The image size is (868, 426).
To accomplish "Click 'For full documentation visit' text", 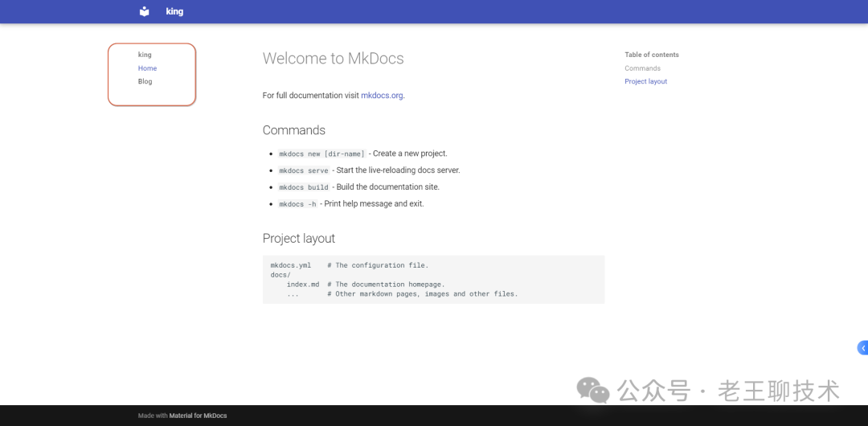I will [310, 96].
